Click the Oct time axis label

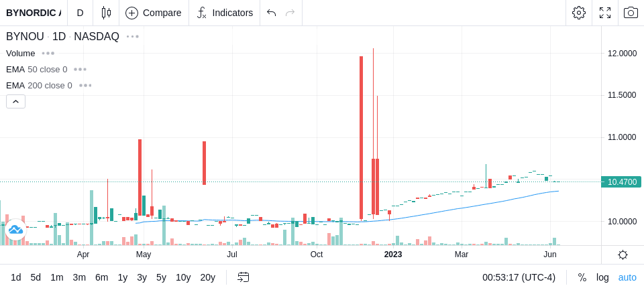point(316,255)
